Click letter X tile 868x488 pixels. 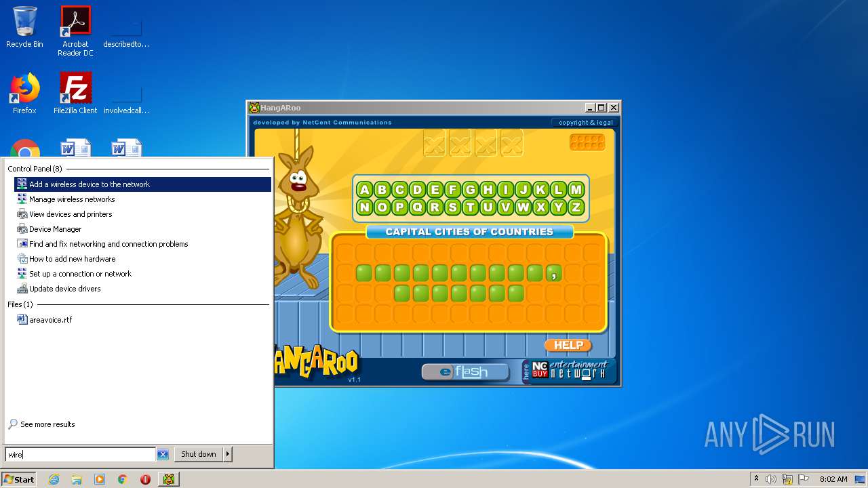pos(541,207)
